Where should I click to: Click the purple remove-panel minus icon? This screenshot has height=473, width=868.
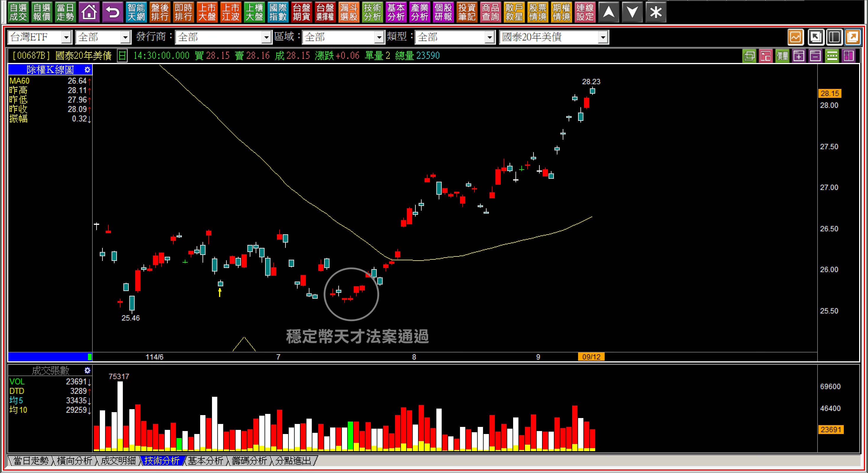coord(815,56)
